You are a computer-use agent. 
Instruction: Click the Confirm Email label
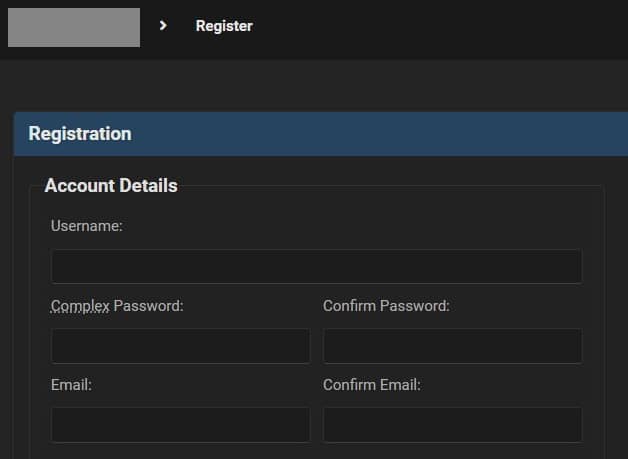(x=372, y=385)
